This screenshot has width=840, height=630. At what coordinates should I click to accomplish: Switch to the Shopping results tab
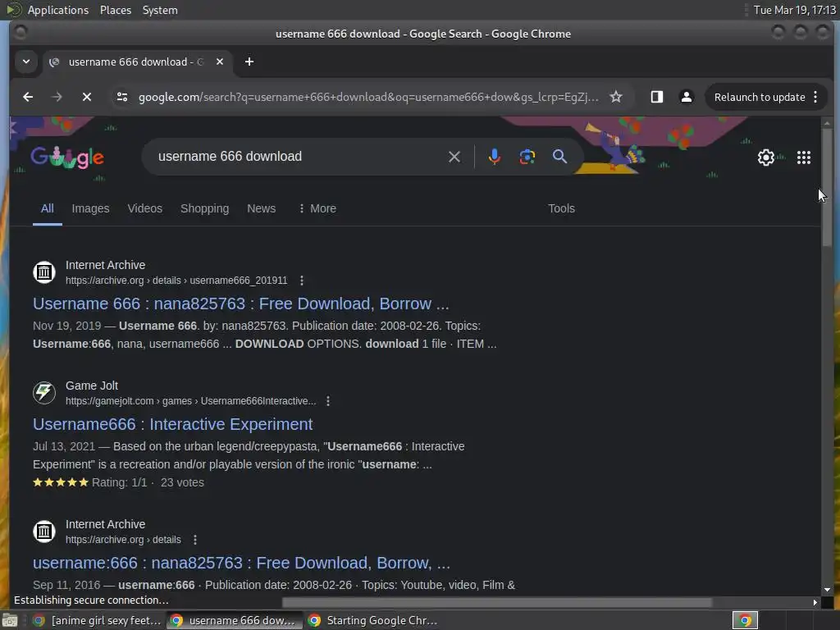click(x=204, y=208)
